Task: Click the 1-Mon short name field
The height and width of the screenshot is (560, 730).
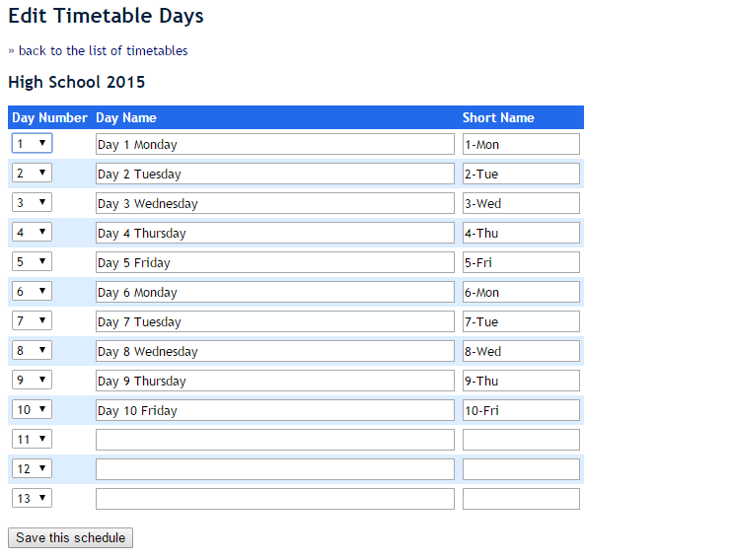Action: point(521,144)
